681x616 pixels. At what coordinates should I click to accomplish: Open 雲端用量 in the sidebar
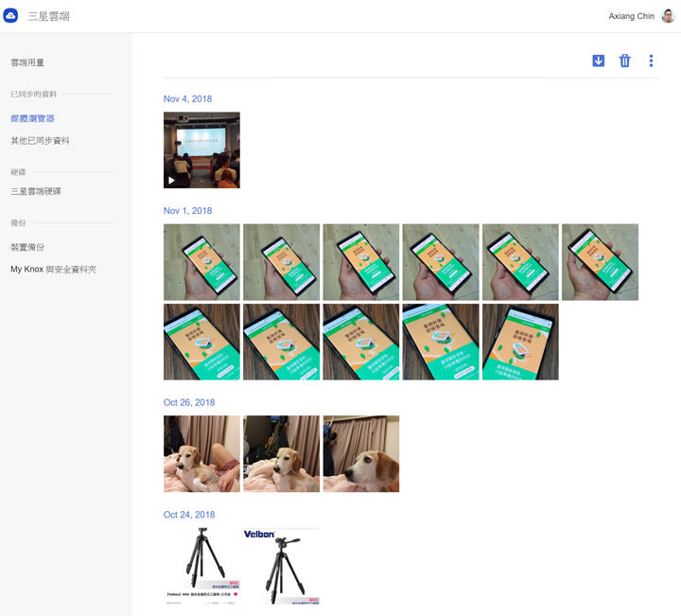point(27,62)
